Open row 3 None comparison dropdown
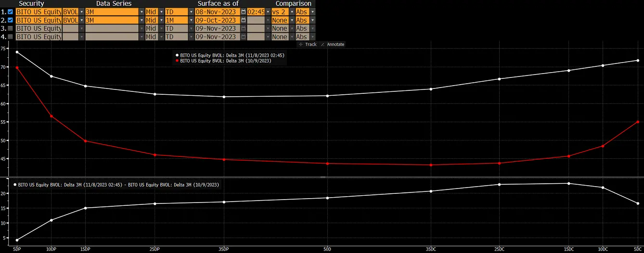Image resolution: width=644 pixels, height=253 pixels. click(292, 28)
